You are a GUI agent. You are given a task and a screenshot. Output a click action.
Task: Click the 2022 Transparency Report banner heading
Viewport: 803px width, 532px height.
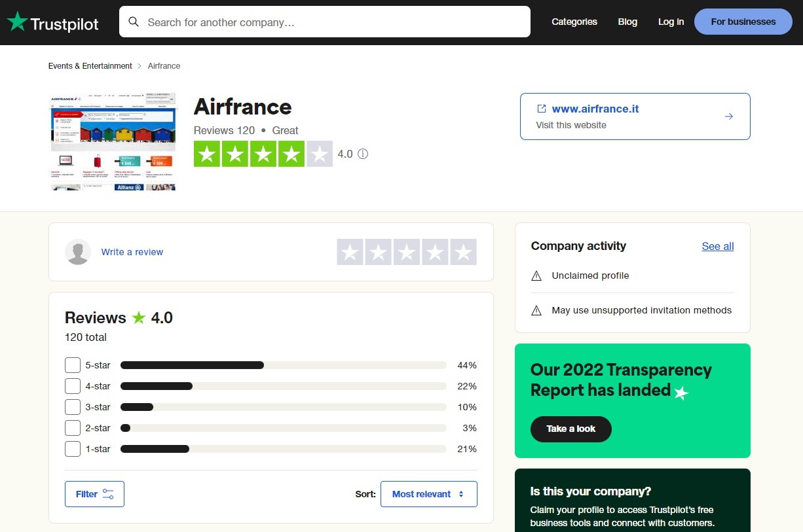(621, 380)
